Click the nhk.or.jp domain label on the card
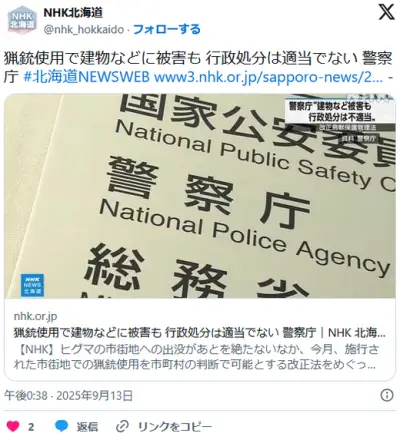The width and height of the screenshot is (400, 433). [35, 316]
